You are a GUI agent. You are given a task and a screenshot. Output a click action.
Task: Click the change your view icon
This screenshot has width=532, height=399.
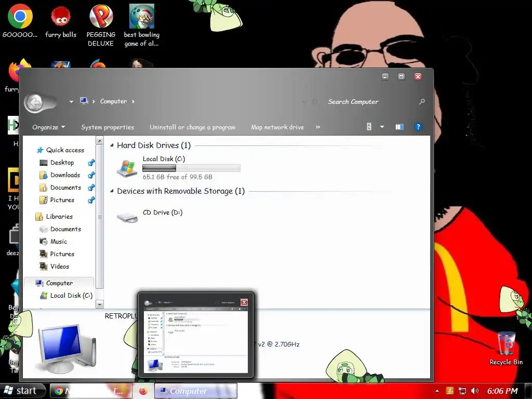click(x=369, y=127)
